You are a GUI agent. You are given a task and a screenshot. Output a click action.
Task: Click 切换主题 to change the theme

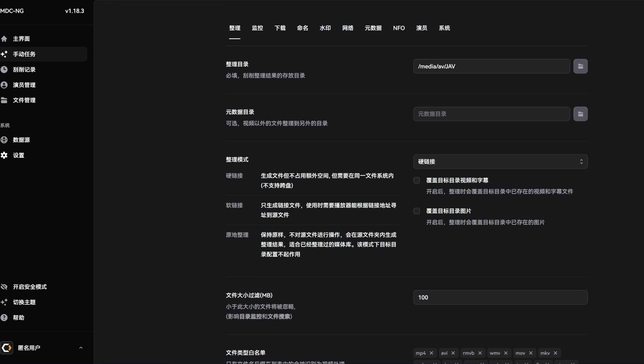coord(24,302)
